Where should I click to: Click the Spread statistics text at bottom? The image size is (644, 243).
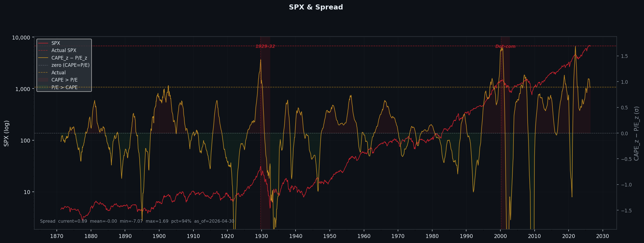tap(137, 221)
